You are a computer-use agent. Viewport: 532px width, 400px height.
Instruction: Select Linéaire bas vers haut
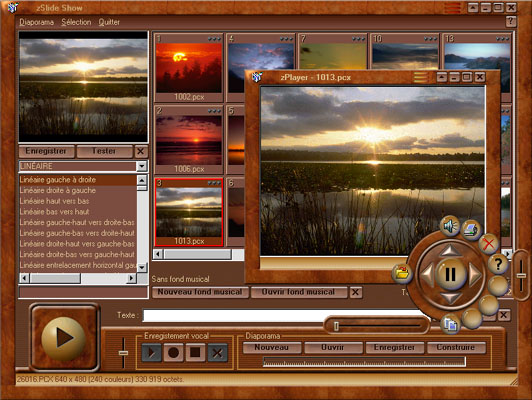click(x=78, y=212)
